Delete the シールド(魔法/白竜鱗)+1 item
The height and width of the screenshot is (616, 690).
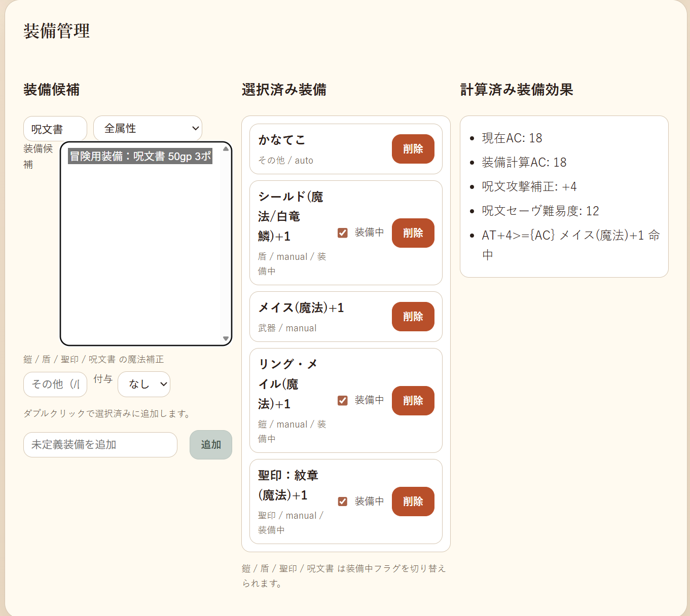[x=413, y=233]
